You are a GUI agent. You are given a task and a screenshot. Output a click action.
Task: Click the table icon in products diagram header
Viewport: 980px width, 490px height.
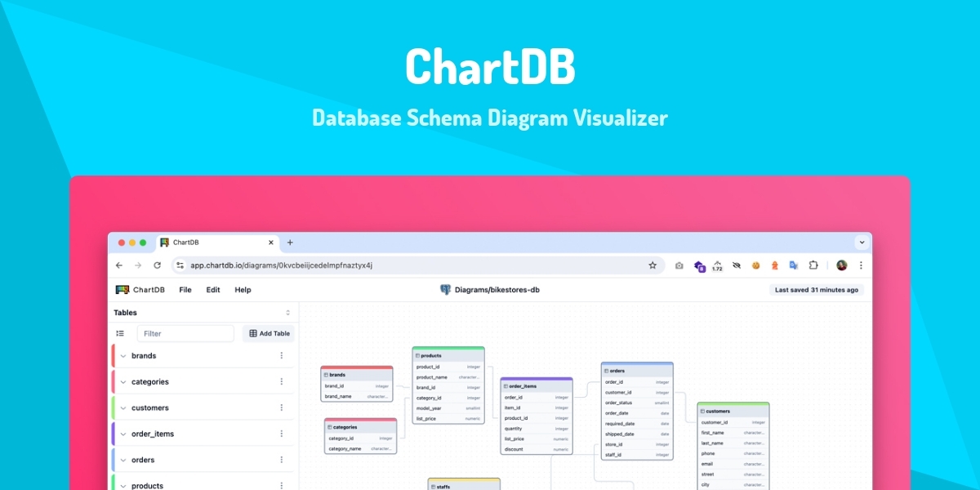point(417,356)
